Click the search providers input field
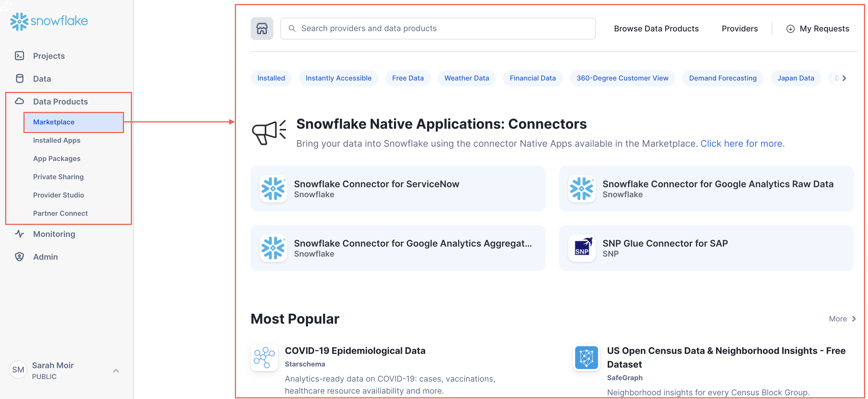Viewport: 868px width, 399px height. (438, 29)
